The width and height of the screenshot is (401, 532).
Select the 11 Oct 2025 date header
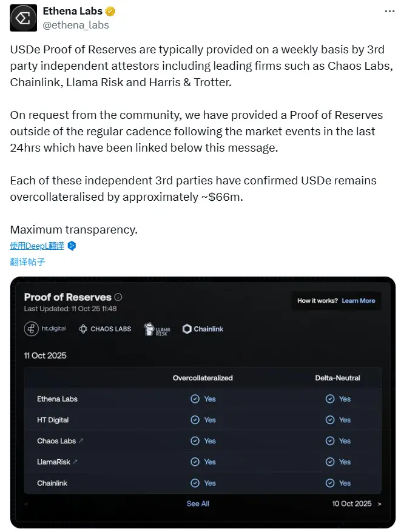44,355
